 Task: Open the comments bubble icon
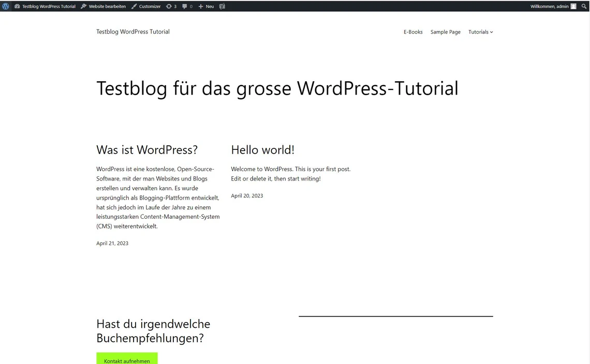[187, 6]
